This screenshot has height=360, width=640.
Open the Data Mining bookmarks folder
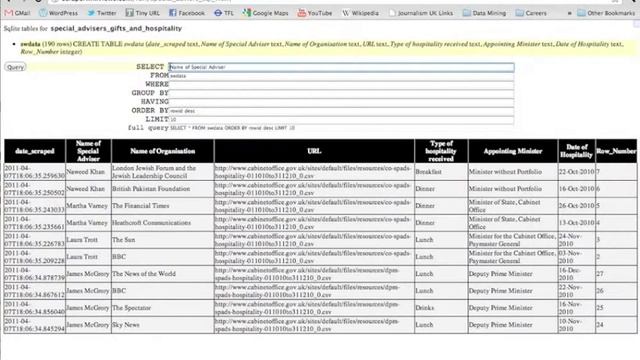coord(484,13)
